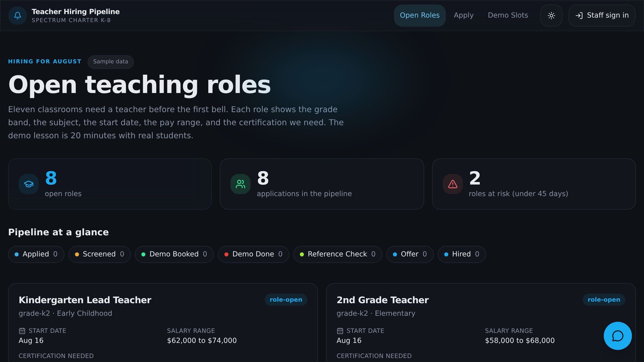This screenshot has width=644, height=362.
Task: Click the 8 open roles stat card
Action: coord(110,184)
